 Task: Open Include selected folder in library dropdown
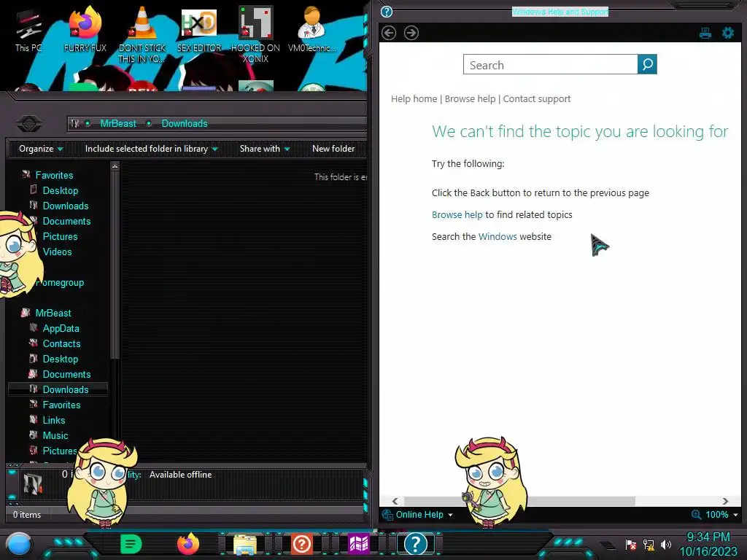tap(152, 149)
